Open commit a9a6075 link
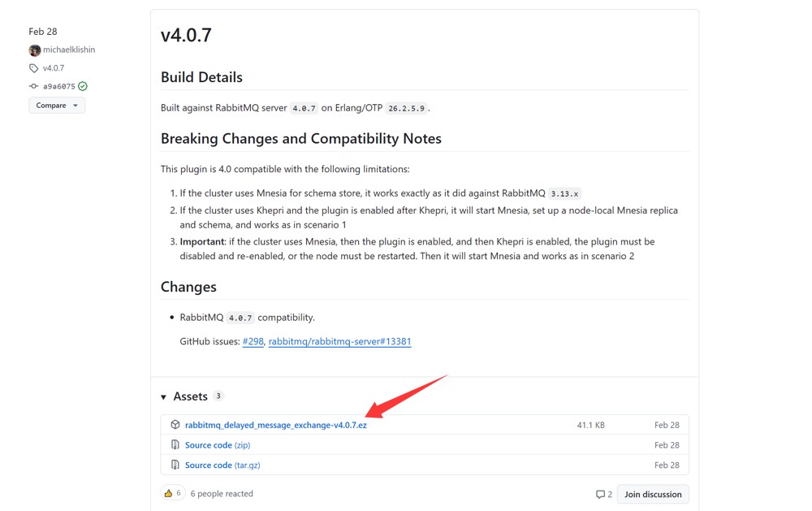This screenshot has height=511, width=812. (x=59, y=87)
